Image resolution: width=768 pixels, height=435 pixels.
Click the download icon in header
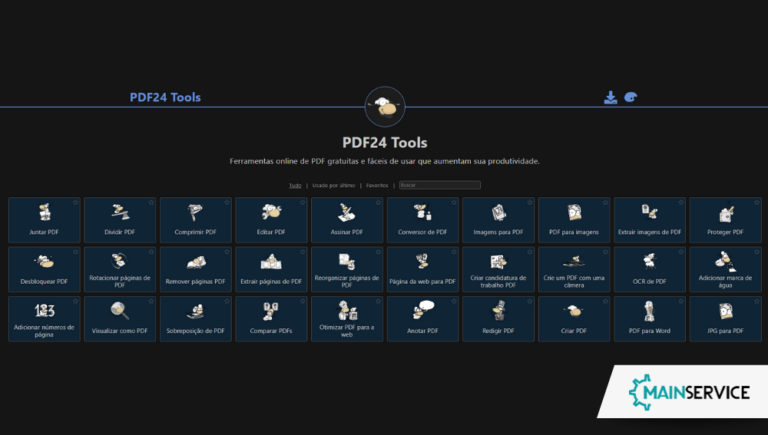click(610, 97)
